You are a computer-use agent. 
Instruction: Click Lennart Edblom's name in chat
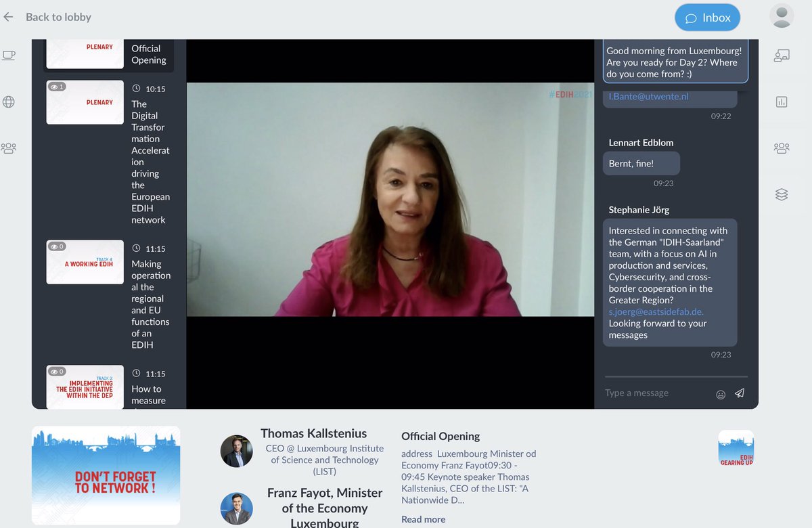pyautogui.click(x=641, y=143)
